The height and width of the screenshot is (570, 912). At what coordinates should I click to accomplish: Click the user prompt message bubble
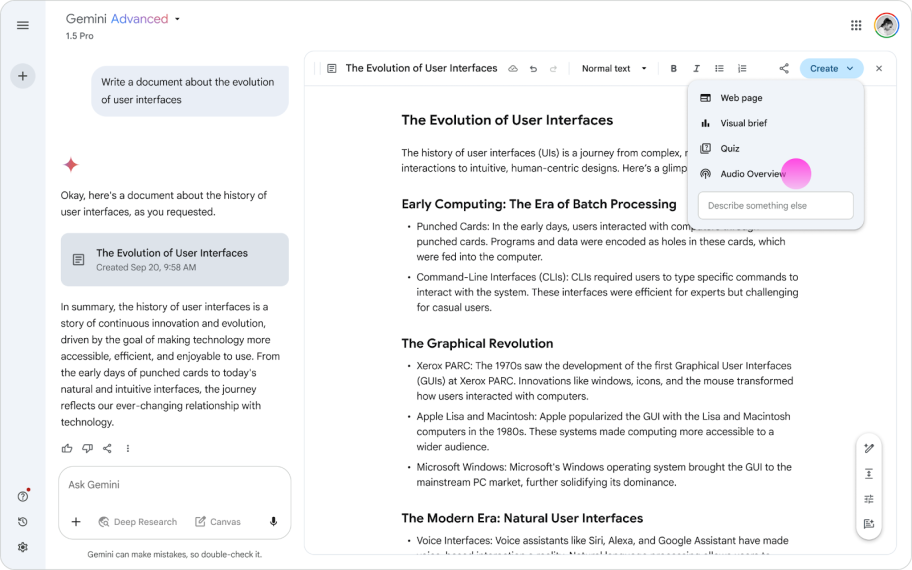(190, 91)
